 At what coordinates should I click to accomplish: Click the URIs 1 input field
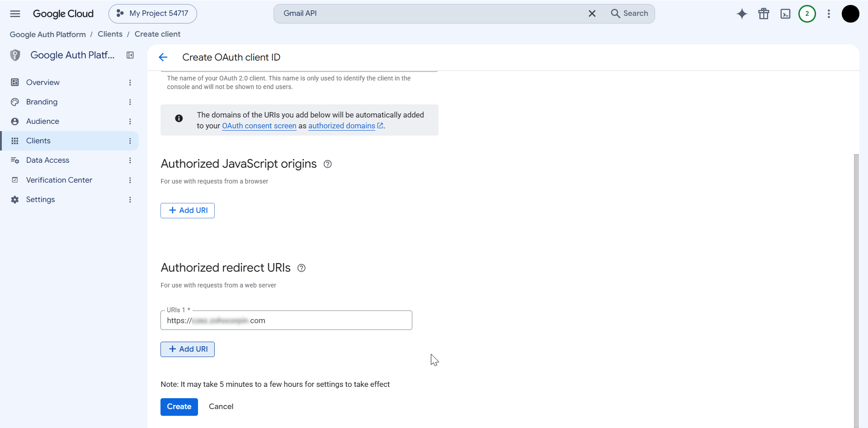286,320
